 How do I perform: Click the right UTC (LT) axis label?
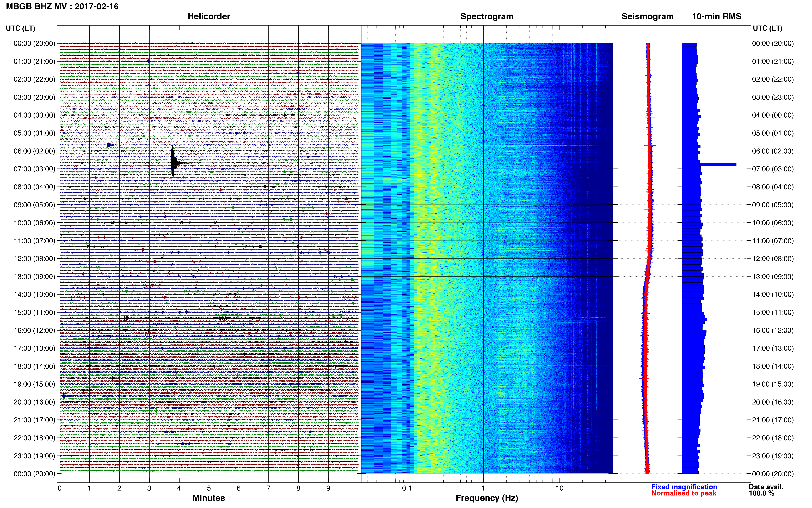767,28
